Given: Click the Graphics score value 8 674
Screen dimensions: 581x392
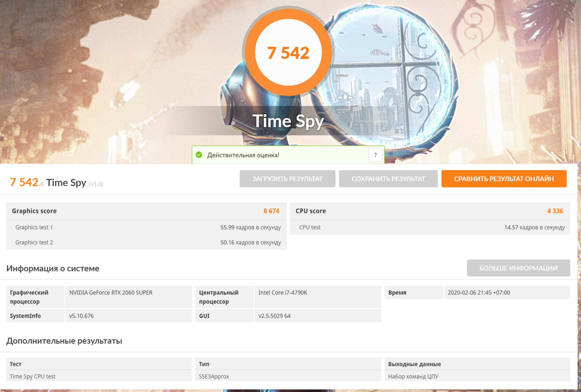Looking at the screenshot, I should pyautogui.click(x=271, y=211).
